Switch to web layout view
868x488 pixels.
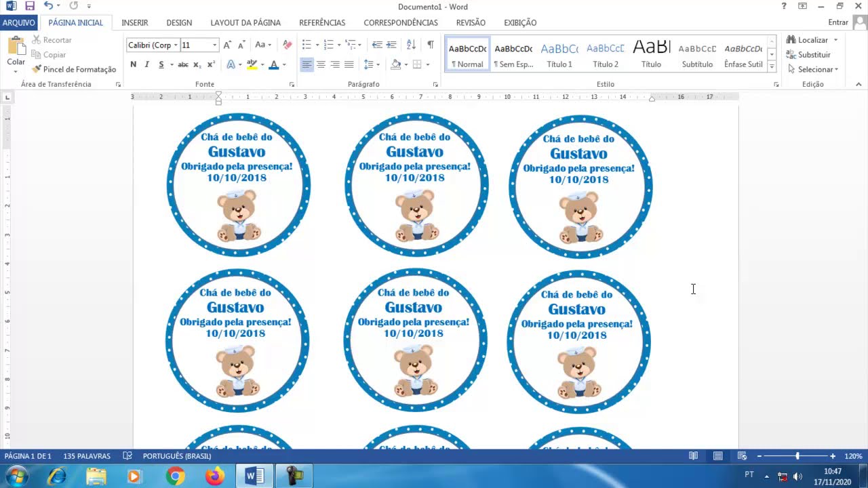742,456
